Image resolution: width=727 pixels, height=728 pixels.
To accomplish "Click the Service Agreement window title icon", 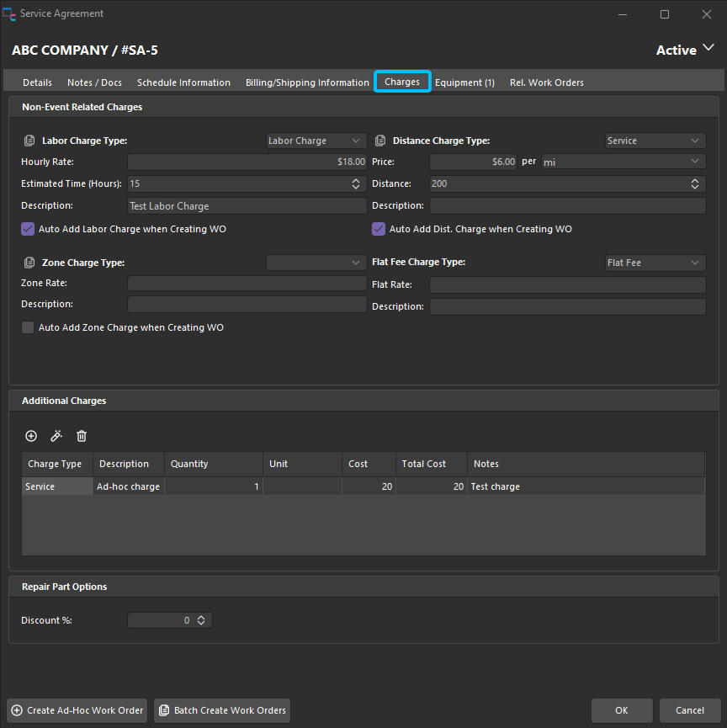I will pos(9,14).
